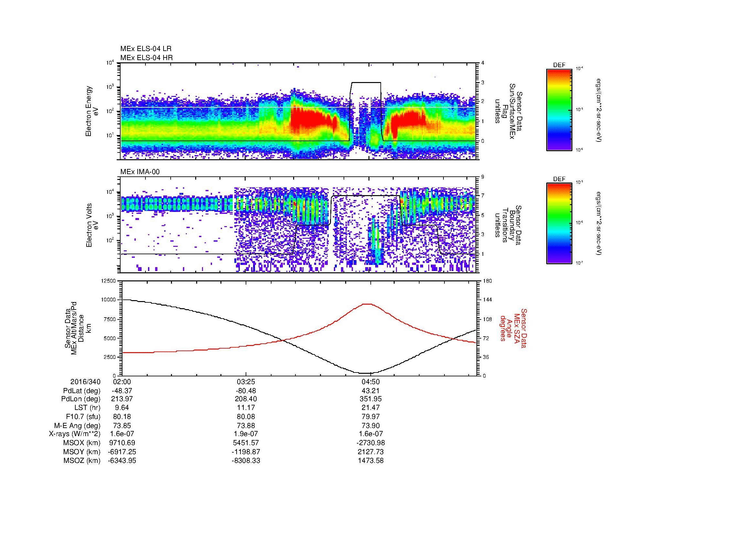756x534 pixels.
Task: Select the MSOY value '-1198.87'
Action: click(246, 452)
